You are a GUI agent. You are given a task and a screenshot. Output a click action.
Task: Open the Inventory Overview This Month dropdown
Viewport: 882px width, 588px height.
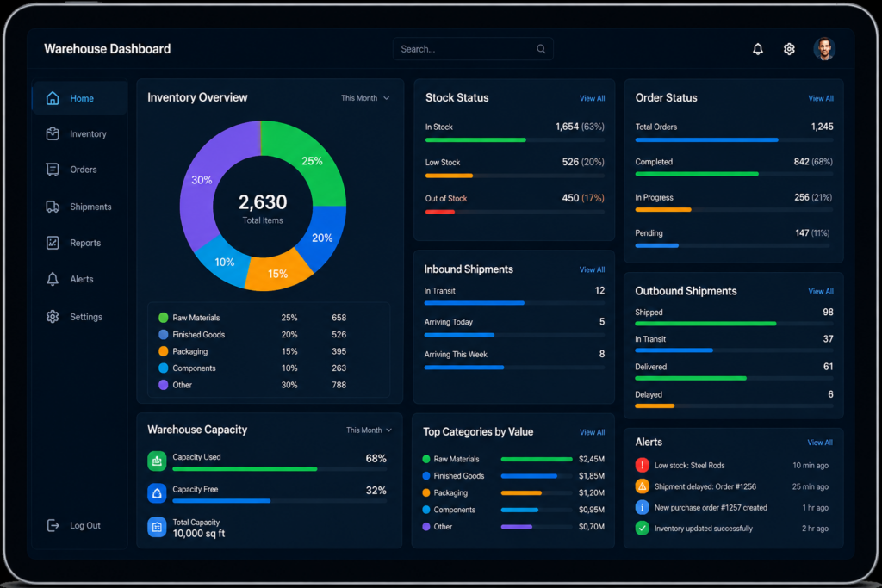click(x=365, y=98)
